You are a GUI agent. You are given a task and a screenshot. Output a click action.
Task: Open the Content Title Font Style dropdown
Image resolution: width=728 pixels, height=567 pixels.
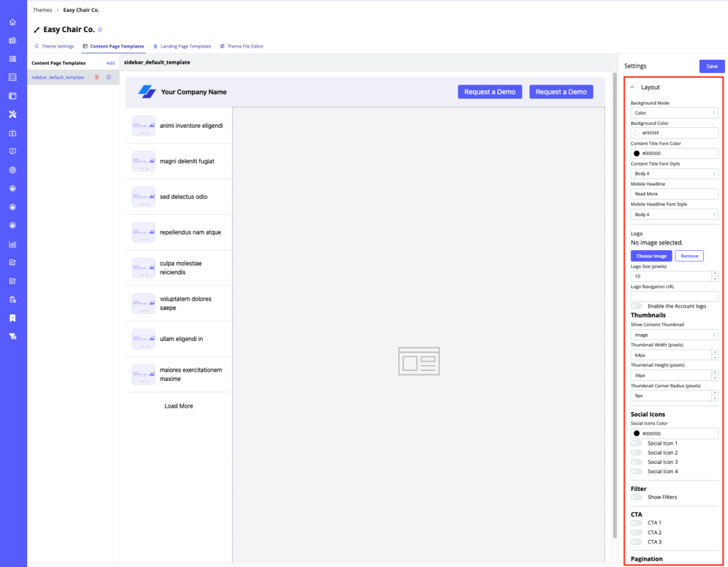coord(674,173)
